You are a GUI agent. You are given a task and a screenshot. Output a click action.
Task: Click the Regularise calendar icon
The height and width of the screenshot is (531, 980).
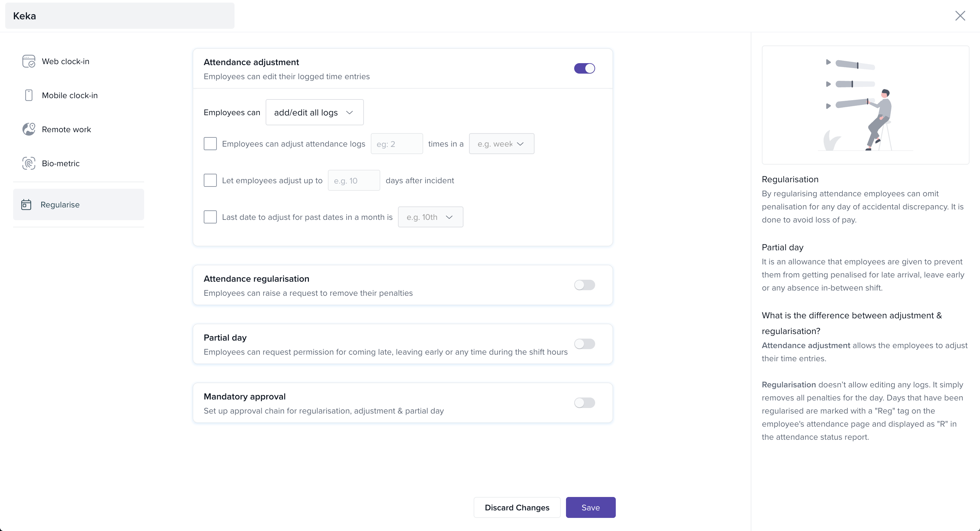pyautogui.click(x=26, y=204)
